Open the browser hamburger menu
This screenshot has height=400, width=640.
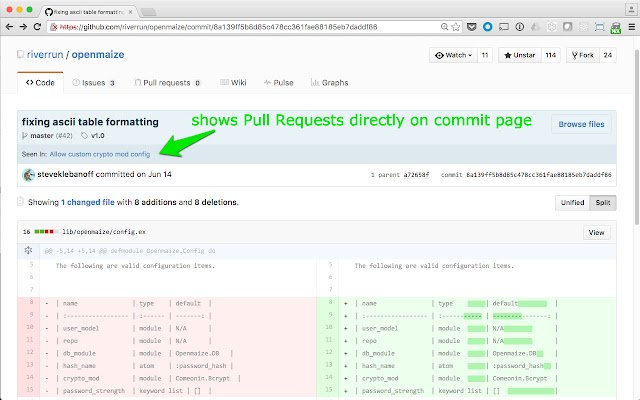coord(631,27)
